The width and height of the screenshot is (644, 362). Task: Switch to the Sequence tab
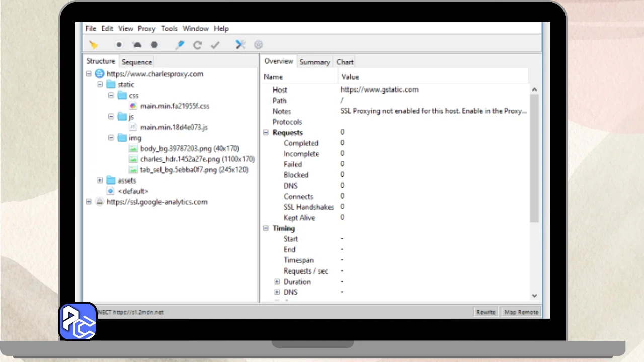(x=136, y=62)
